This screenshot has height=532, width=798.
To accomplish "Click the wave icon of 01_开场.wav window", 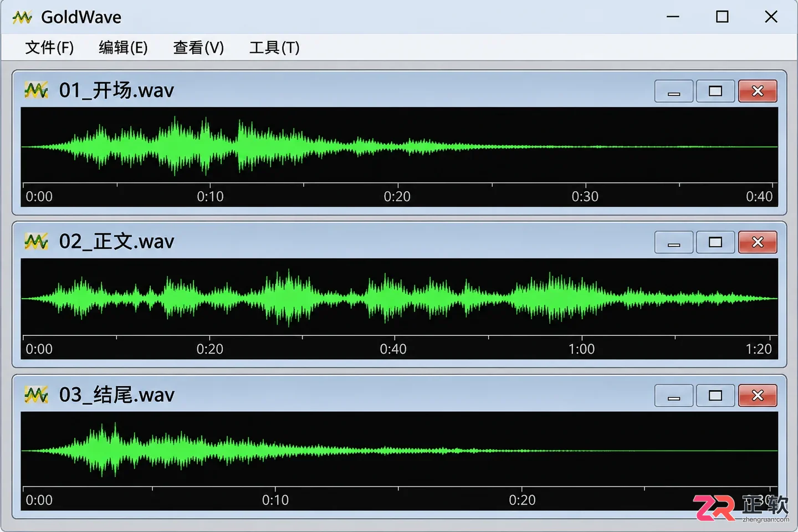I will (x=36, y=90).
